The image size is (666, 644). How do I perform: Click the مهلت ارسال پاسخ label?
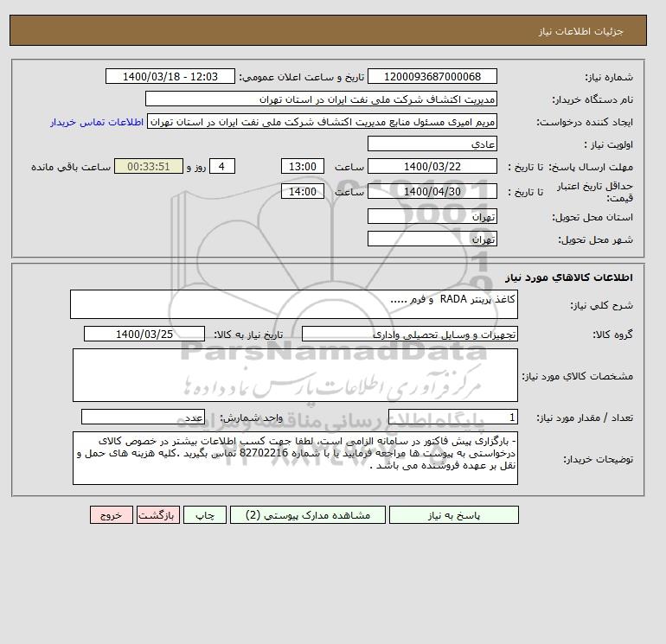pyautogui.click(x=592, y=167)
